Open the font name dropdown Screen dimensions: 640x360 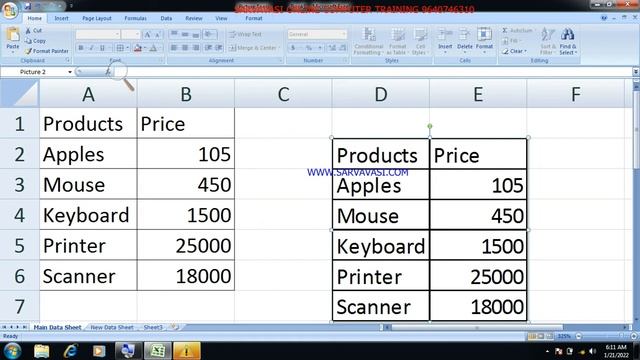coord(117,35)
